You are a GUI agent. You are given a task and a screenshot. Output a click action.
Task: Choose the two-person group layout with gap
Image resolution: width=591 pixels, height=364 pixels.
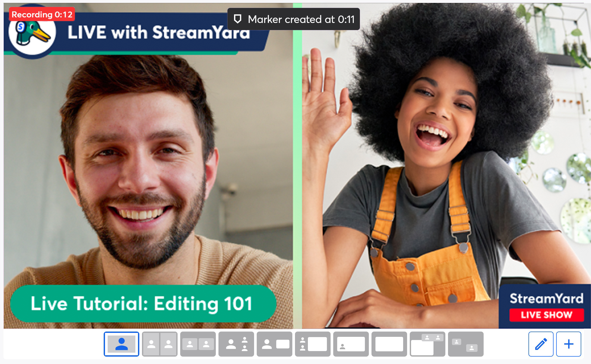point(198,344)
